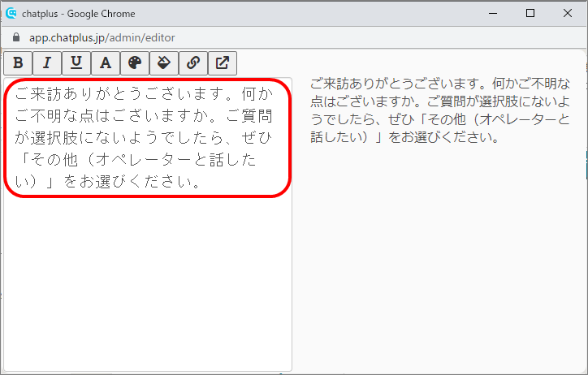
Task: Click the preview text on the right
Action: (x=440, y=110)
